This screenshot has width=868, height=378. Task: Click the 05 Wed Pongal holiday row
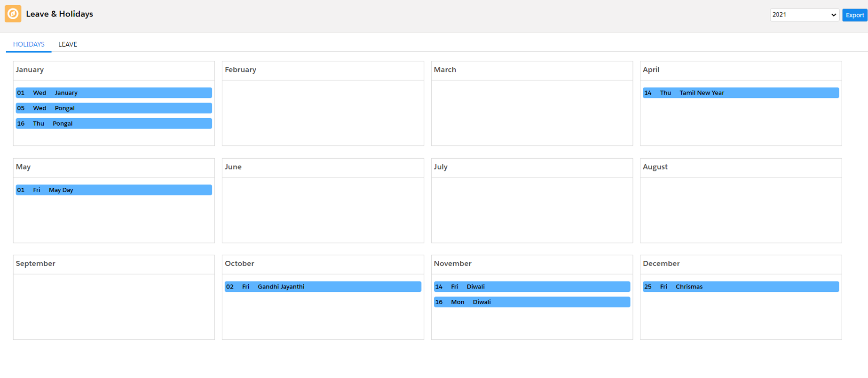tap(113, 108)
